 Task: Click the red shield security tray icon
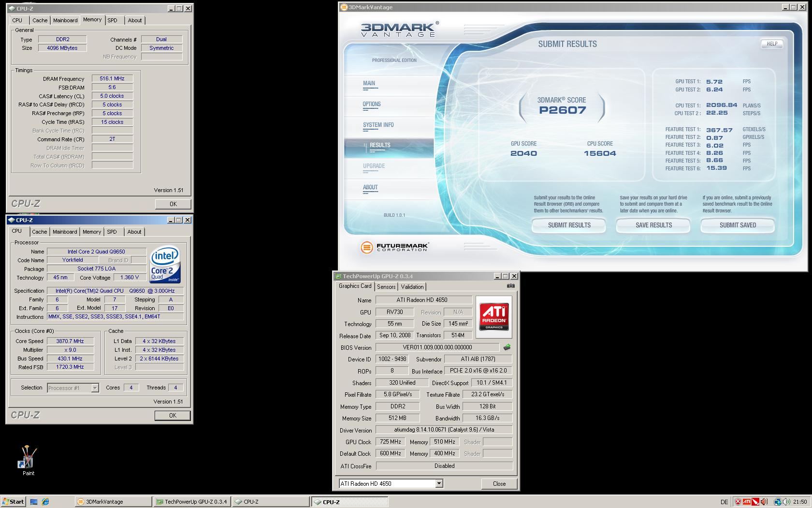(x=738, y=502)
